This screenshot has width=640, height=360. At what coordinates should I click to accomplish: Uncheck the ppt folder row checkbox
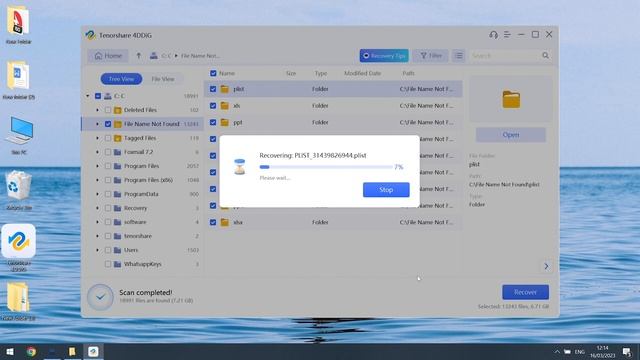(x=213, y=122)
